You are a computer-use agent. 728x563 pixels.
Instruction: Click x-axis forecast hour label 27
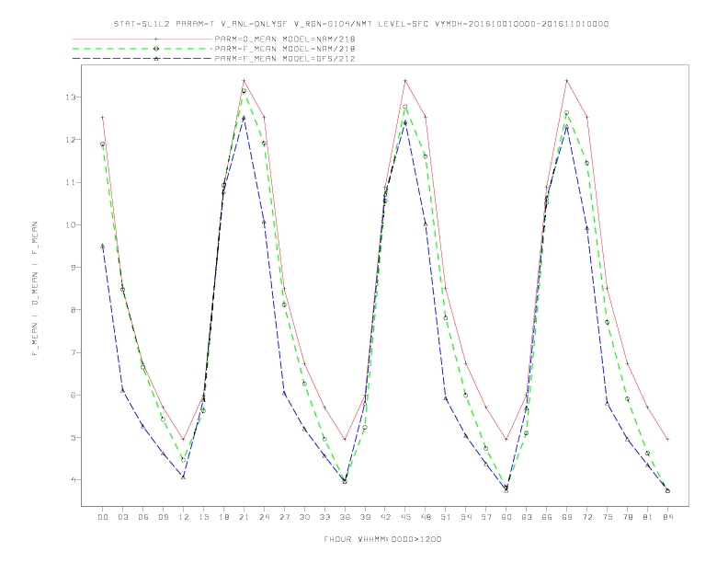tap(284, 517)
